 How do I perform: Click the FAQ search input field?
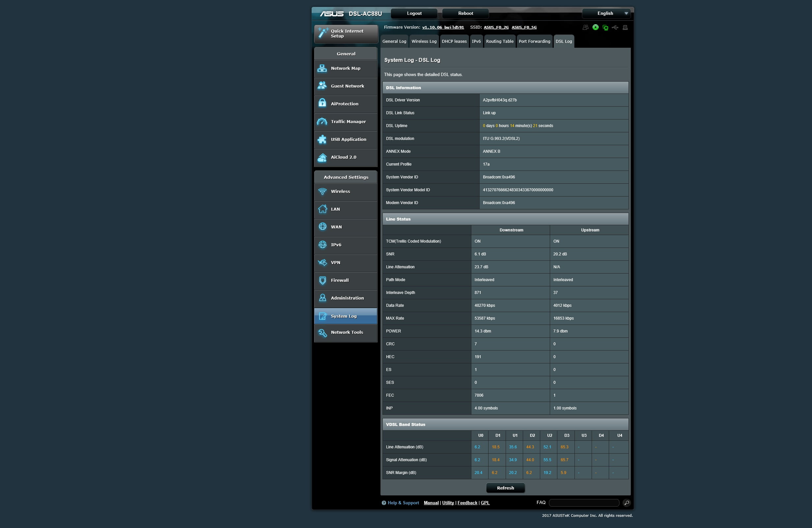[x=584, y=503]
